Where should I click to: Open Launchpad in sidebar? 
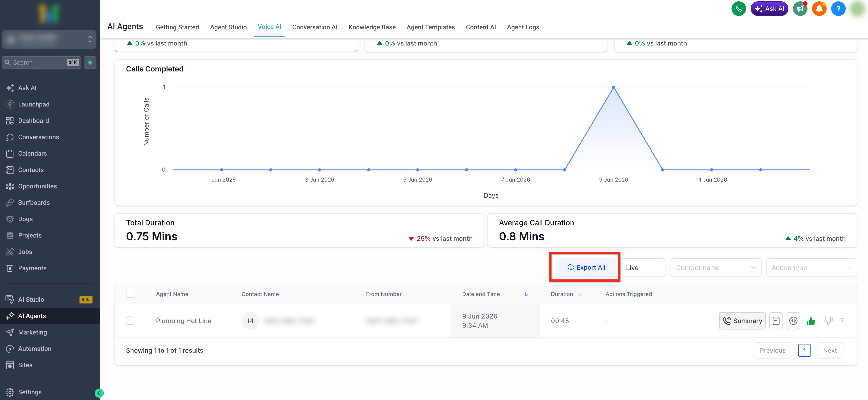tap(50, 104)
